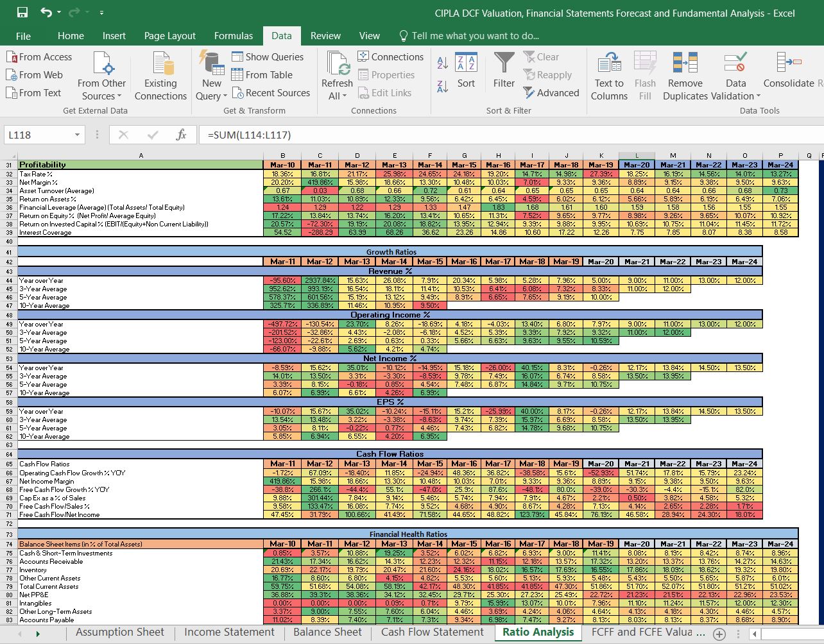
Task: Click Reapply filter
Action: pos(547,75)
